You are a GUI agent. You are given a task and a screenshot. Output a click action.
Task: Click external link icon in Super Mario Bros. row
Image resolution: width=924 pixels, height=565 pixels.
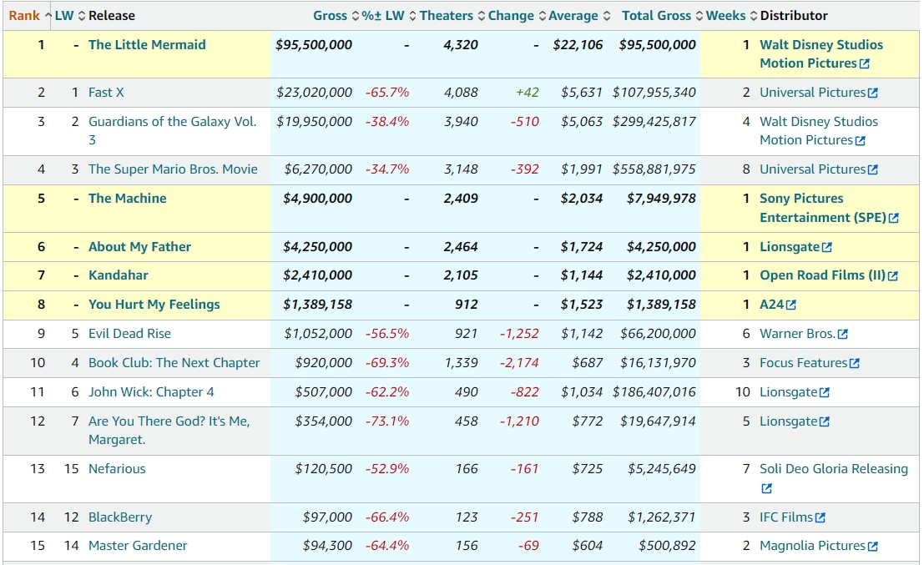click(x=873, y=169)
